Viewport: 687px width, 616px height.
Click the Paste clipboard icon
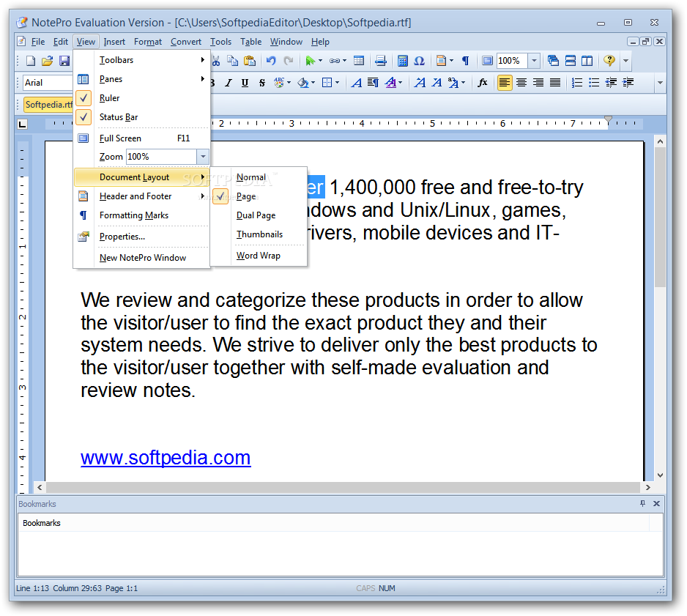tap(250, 61)
